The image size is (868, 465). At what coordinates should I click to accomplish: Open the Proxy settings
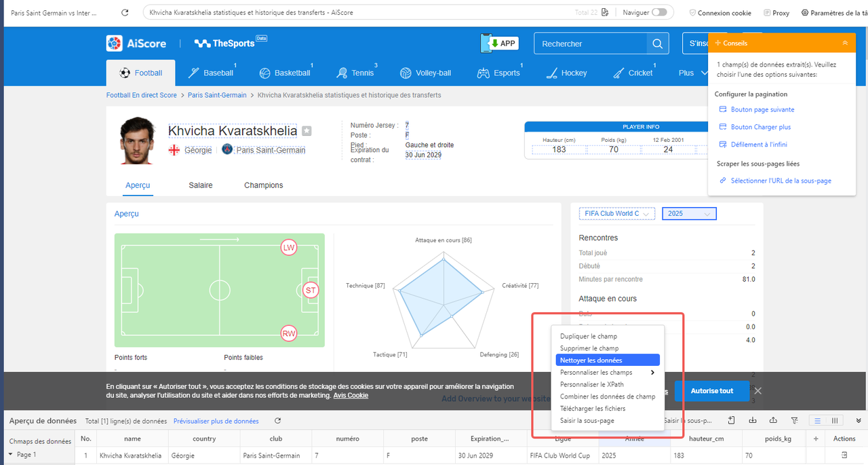pyautogui.click(x=776, y=13)
